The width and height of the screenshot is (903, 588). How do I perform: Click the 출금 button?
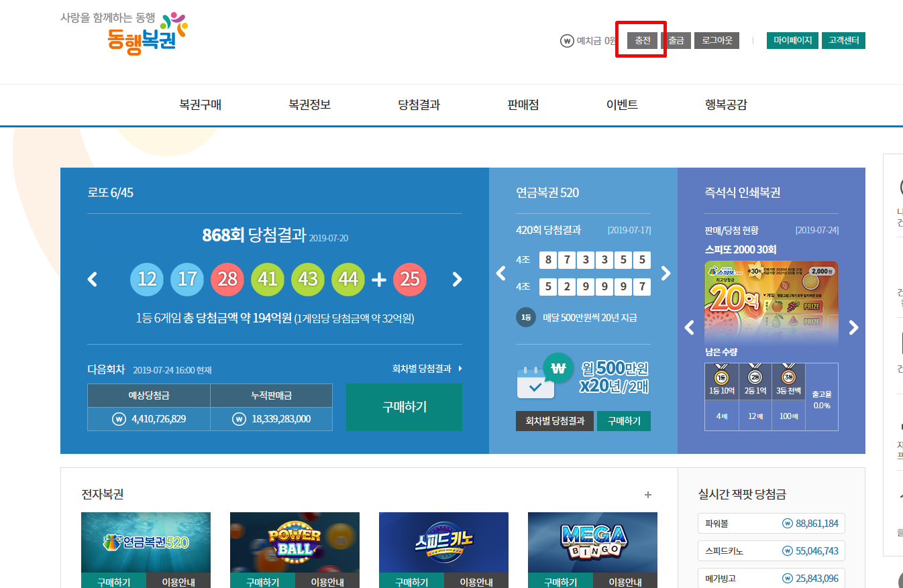coord(676,40)
